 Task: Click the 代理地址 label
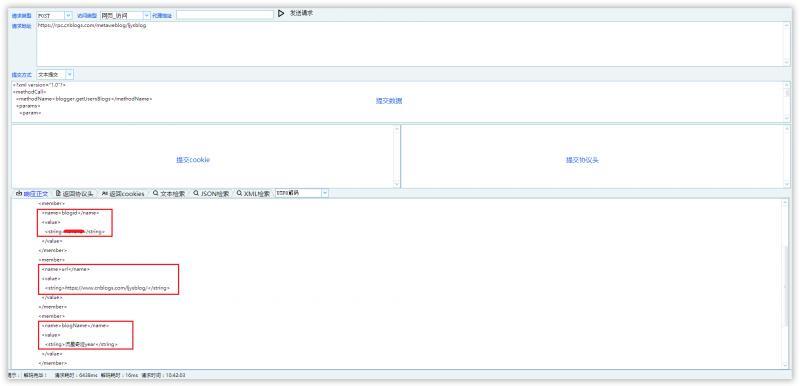162,16
